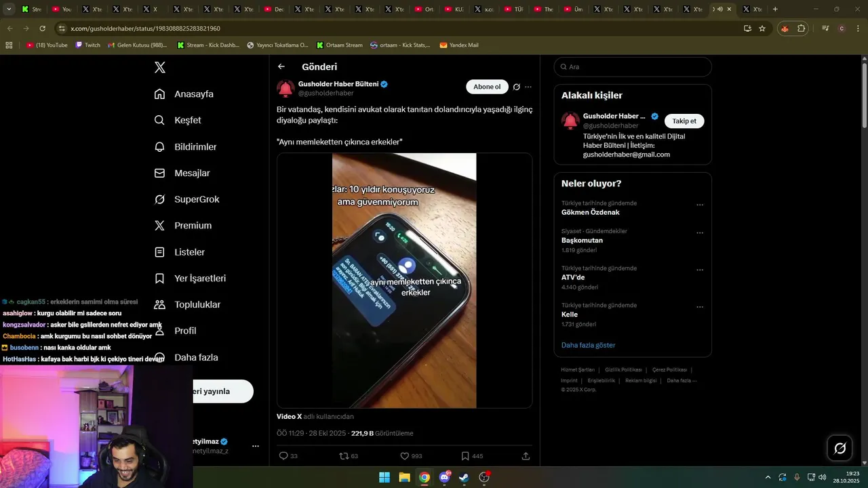
Task: Share the post via share icon
Action: 526,456
